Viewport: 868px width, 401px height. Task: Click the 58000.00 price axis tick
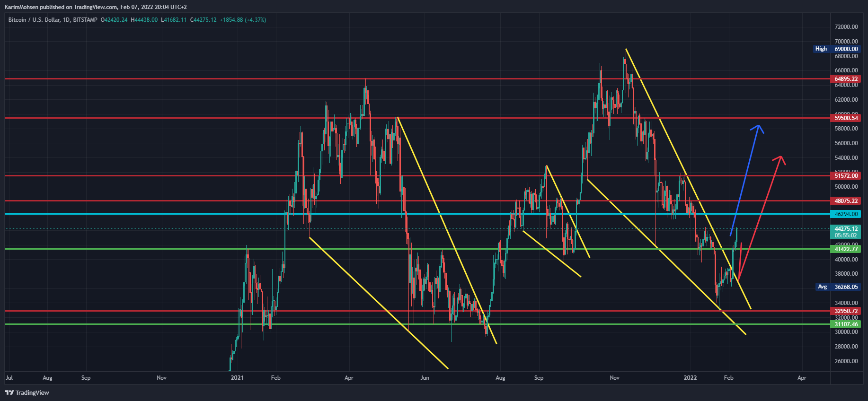(x=846, y=129)
